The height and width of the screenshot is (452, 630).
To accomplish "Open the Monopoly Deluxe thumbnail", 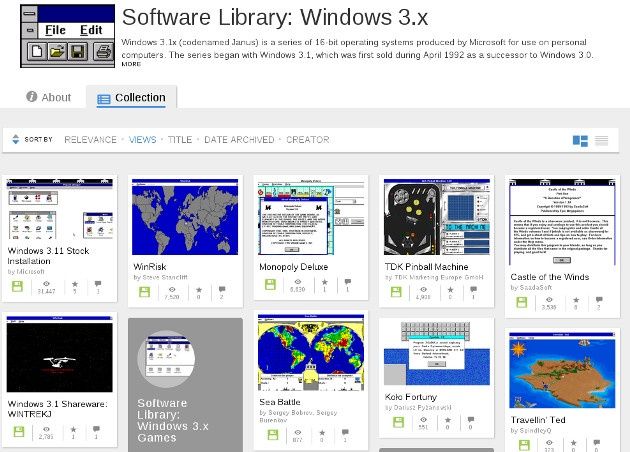I will (311, 217).
